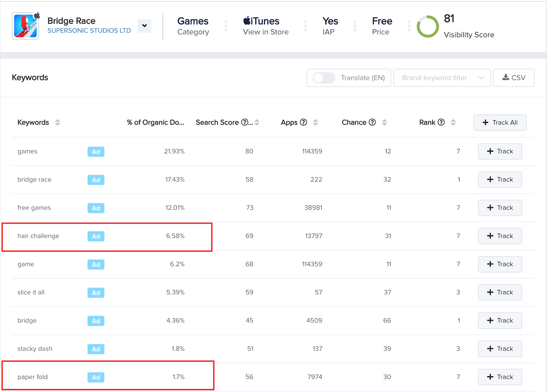Viewport: 547px width, 392px height.
Task: Show Chance column help icon
Action: pos(372,122)
